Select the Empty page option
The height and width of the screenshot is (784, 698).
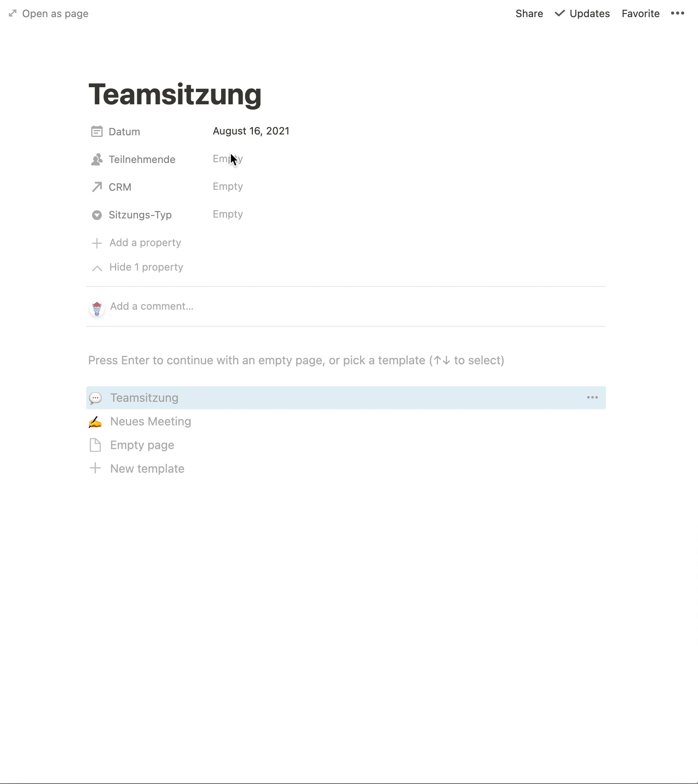pos(142,445)
